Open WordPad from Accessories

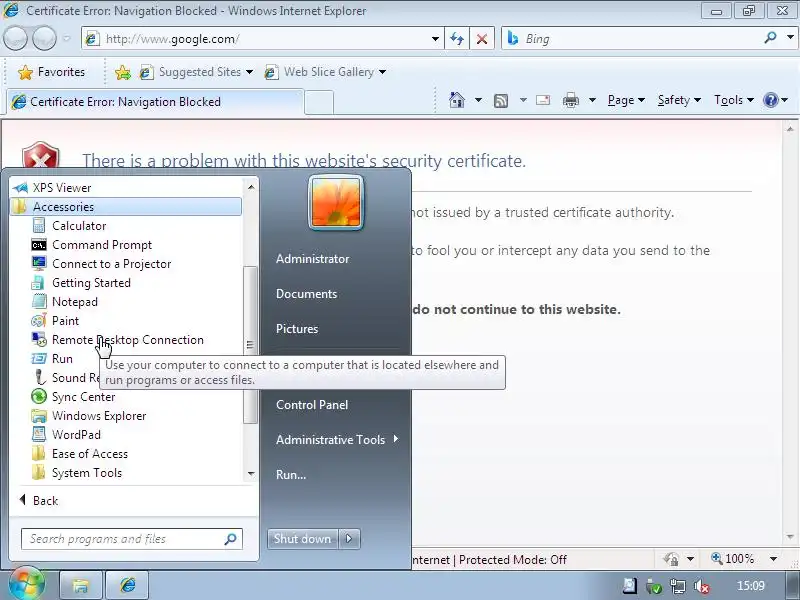click(76, 435)
